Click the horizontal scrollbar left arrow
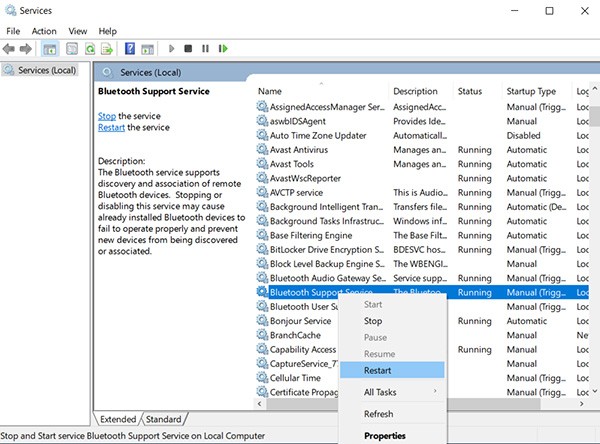The height and width of the screenshot is (444, 600). [260, 403]
